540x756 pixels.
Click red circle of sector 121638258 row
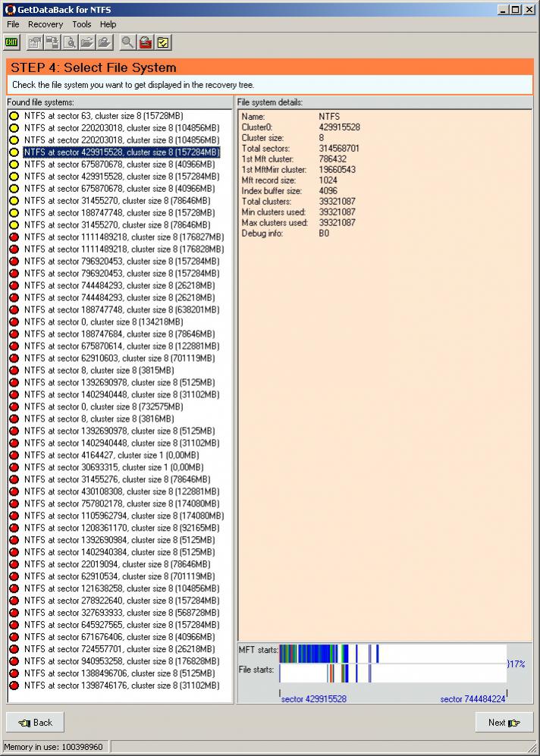[x=14, y=588]
